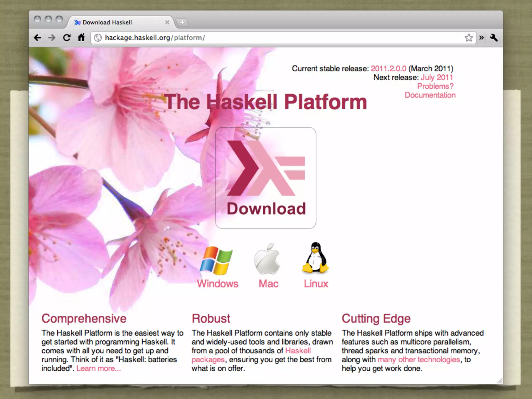532x399 pixels.
Task: Open the 2011.2.0.0 release link
Action: point(388,69)
